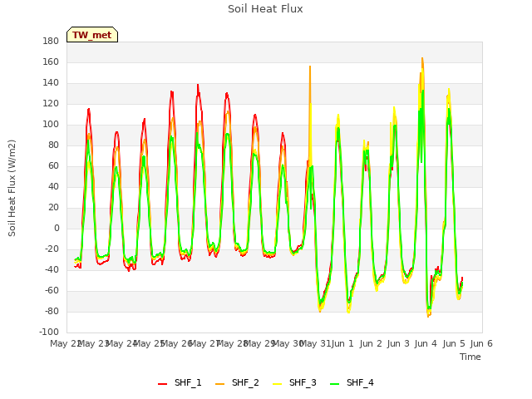Click the -40 y-axis tick value
The width and height of the screenshot is (532, 399).
(52, 269)
